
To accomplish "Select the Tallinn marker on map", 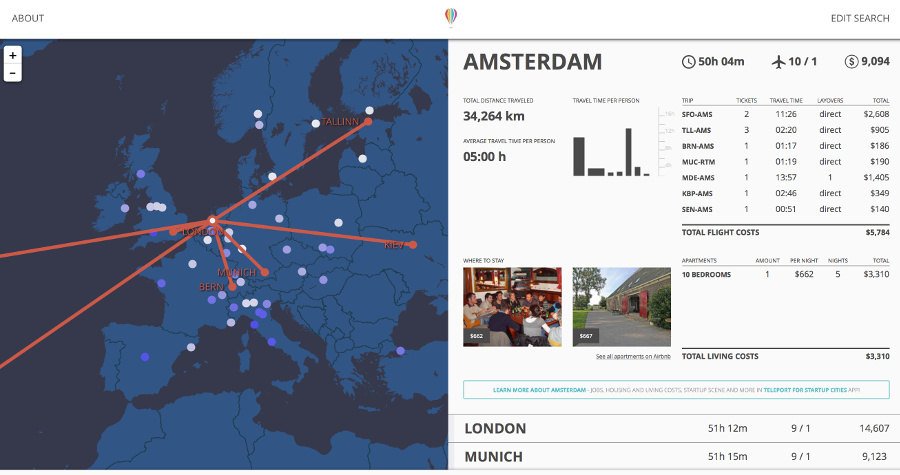I will (x=368, y=122).
